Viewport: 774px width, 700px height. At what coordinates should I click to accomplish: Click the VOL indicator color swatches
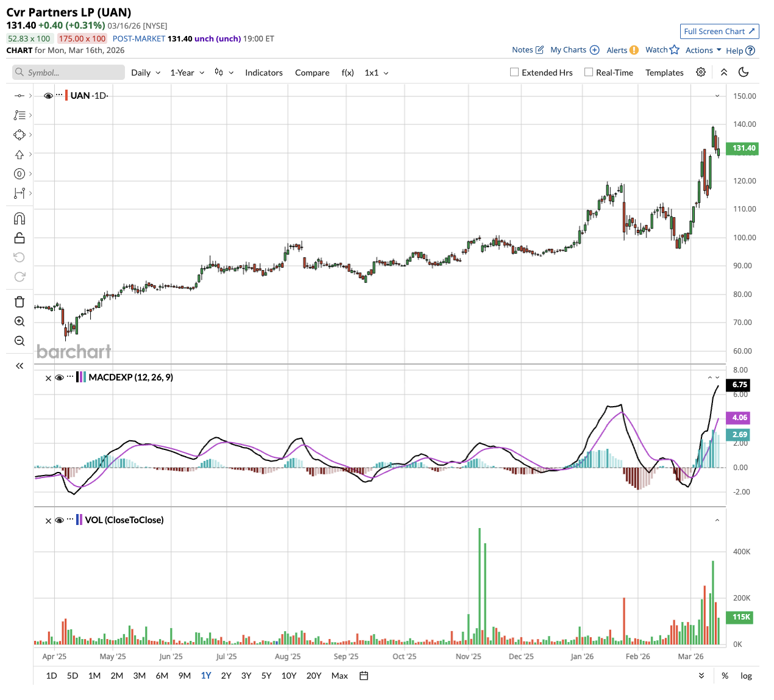pyautogui.click(x=79, y=520)
